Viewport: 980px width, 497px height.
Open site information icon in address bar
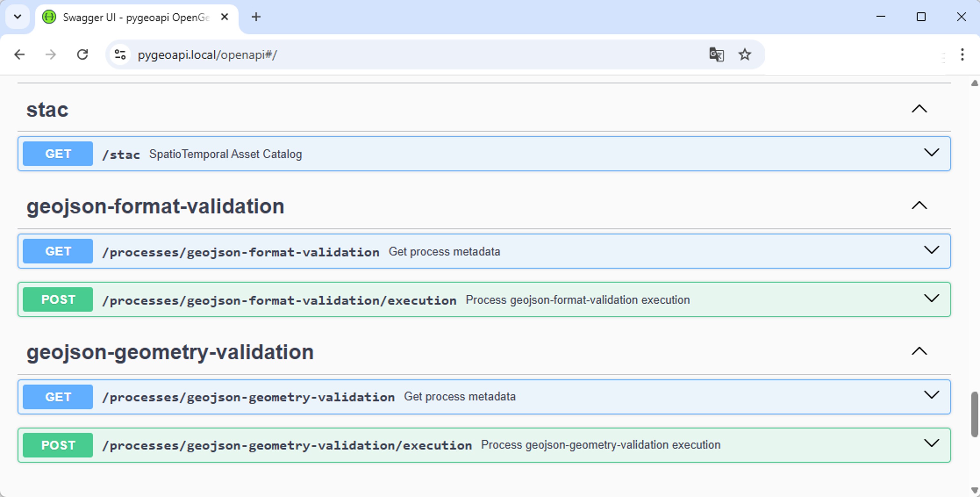coord(120,55)
